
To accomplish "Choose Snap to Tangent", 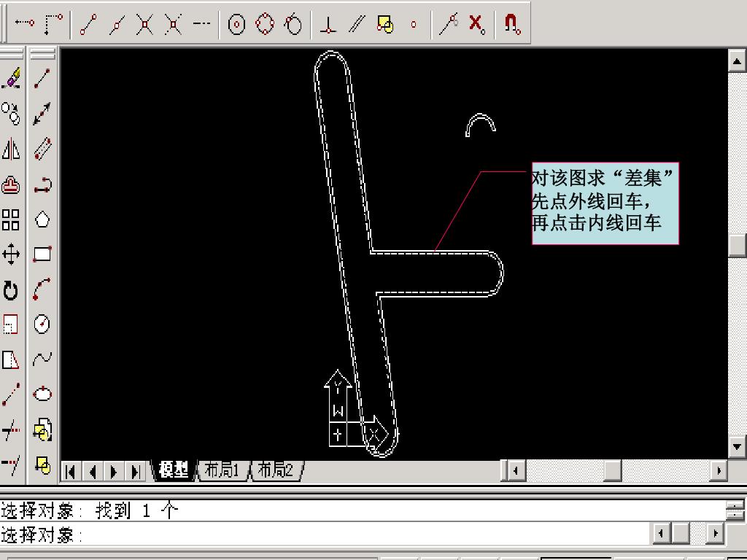I will click(293, 24).
